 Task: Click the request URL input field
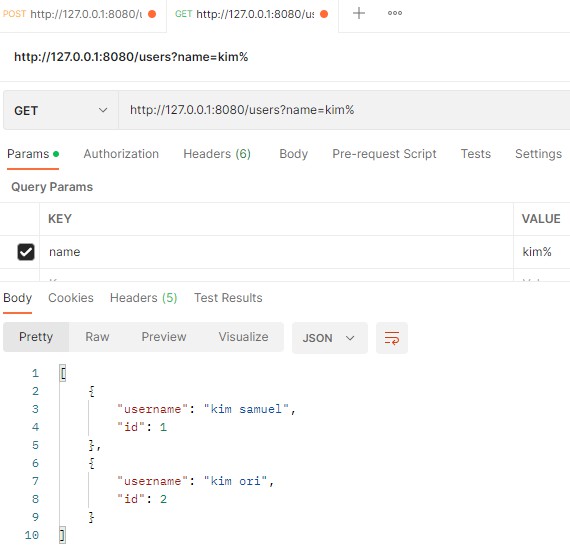344,110
